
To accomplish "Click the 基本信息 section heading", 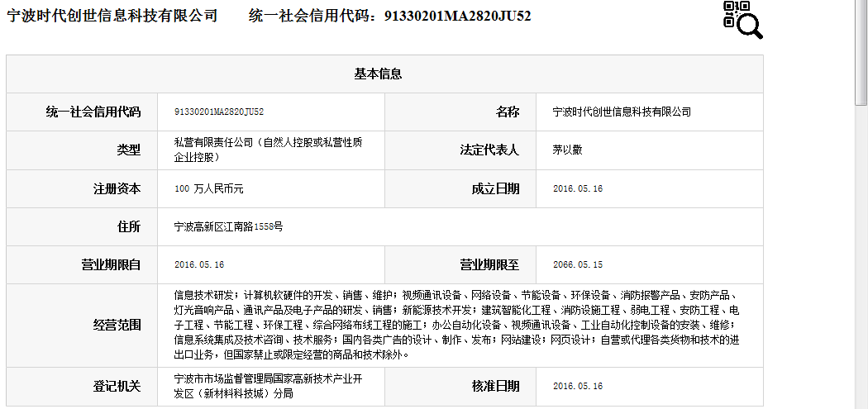I will point(378,74).
